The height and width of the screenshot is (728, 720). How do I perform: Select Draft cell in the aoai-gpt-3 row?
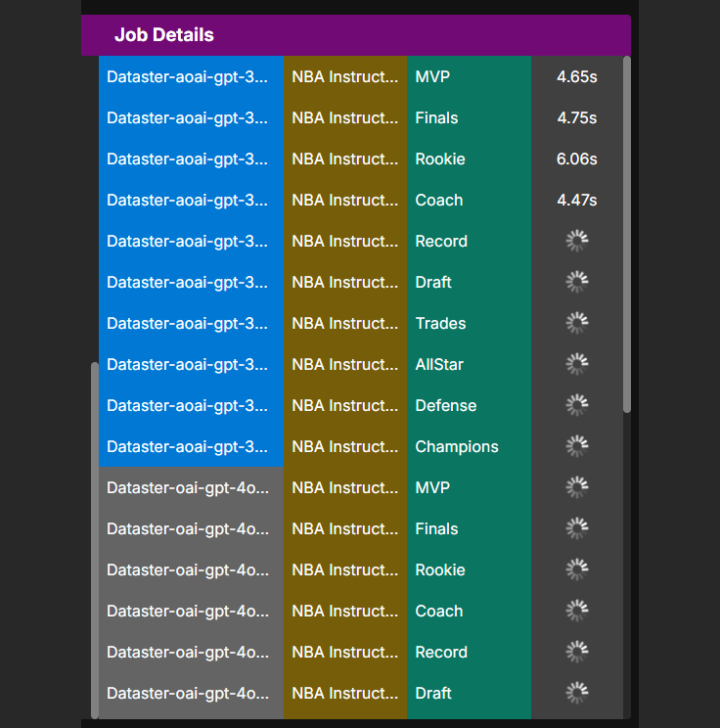tap(469, 282)
